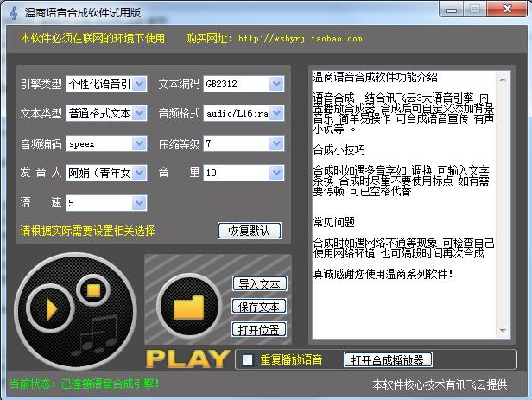
Task: Enable the 重复播放语音 checkbox
Action: (248, 359)
